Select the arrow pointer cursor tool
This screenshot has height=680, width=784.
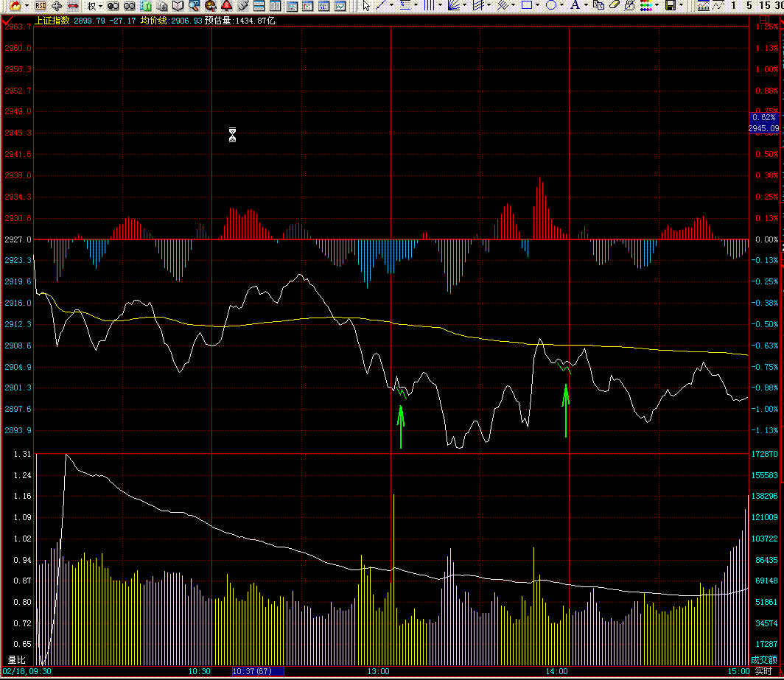(x=366, y=6)
